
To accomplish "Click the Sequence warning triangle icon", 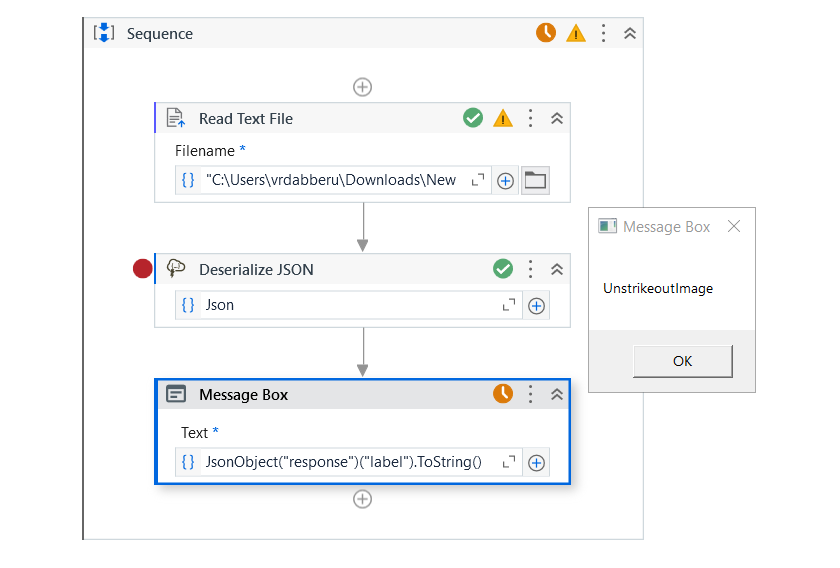I will point(576,33).
